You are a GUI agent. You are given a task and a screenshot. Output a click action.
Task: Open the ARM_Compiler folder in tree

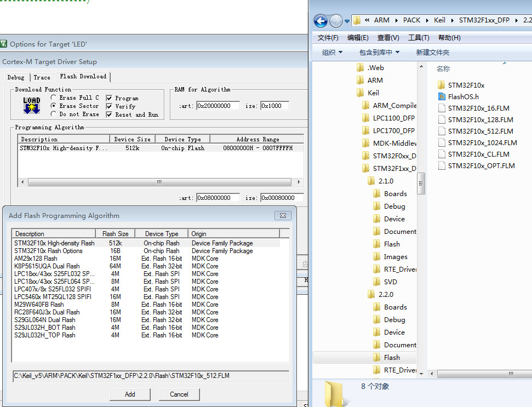click(389, 106)
